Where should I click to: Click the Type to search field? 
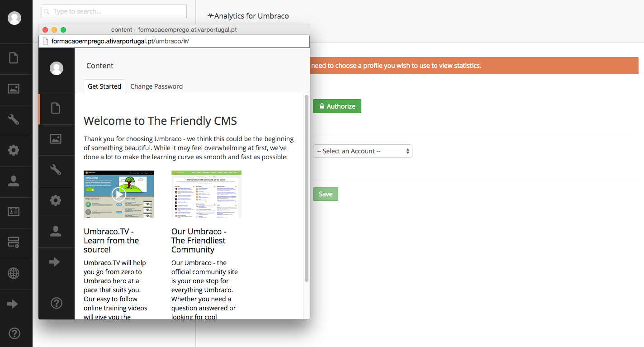pos(114,11)
